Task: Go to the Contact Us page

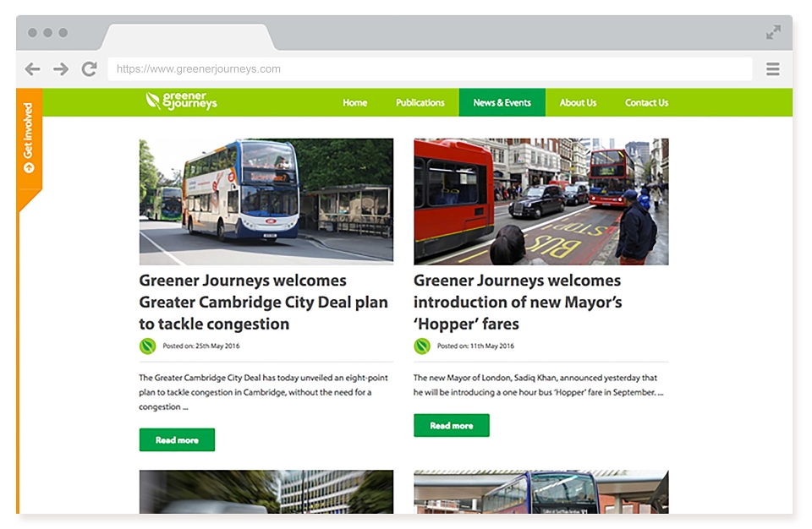Action: 646,102
